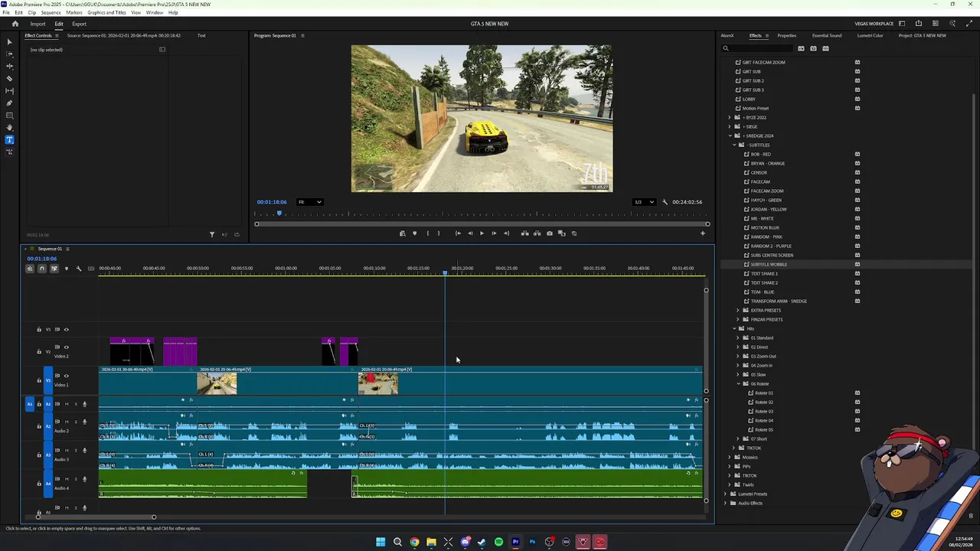
Task: Click the Home icon at top left
Action: (x=15, y=24)
